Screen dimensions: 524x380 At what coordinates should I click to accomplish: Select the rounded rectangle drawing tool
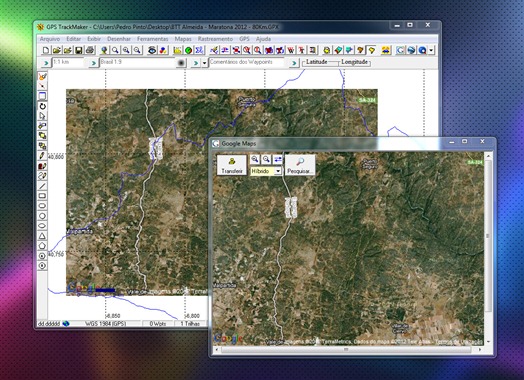click(x=42, y=206)
